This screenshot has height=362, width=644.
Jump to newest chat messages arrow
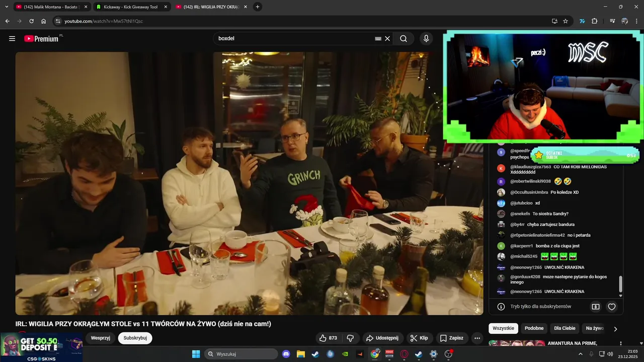[620, 296]
